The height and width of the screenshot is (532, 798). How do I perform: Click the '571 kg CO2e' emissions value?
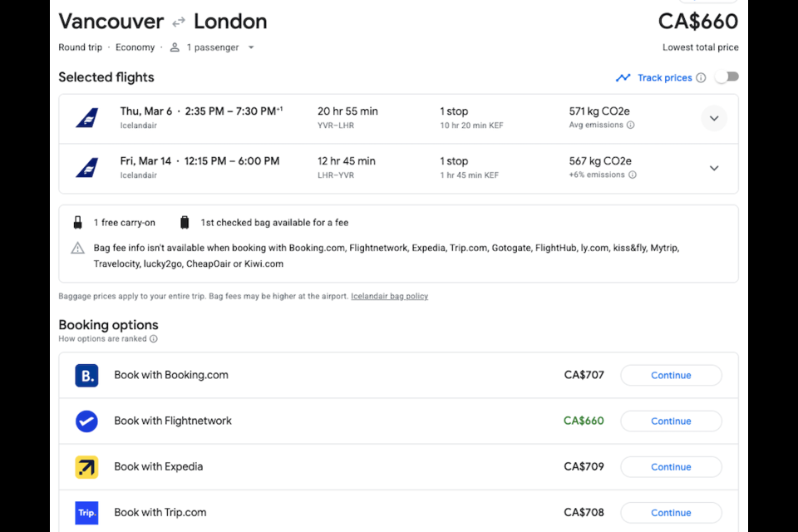[599, 111]
